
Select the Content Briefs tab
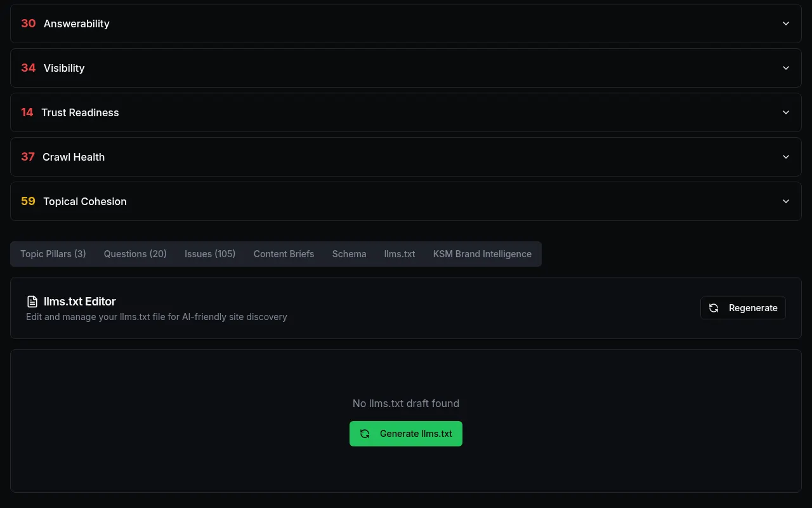pyautogui.click(x=284, y=254)
